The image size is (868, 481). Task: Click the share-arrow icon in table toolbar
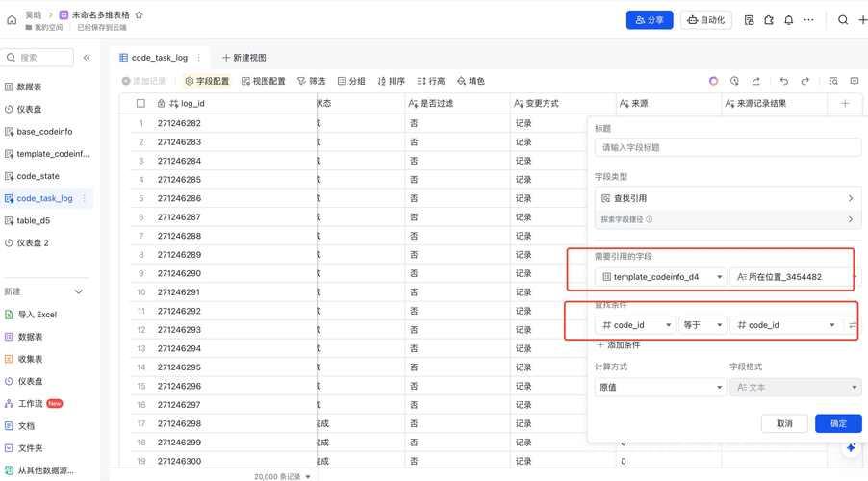755,81
